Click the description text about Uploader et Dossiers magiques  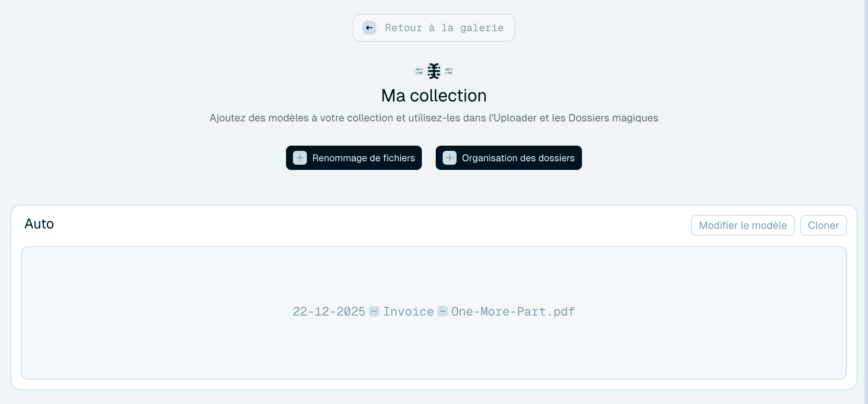point(434,118)
